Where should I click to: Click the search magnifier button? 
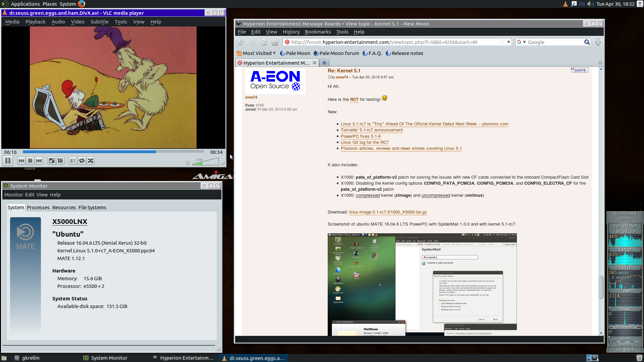coord(587,42)
